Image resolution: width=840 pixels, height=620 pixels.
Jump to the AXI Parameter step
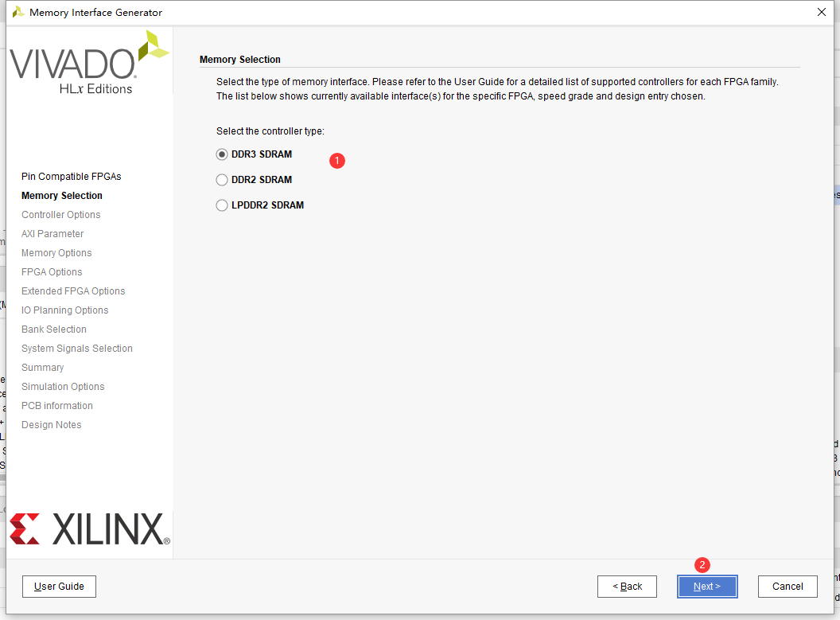coord(52,233)
